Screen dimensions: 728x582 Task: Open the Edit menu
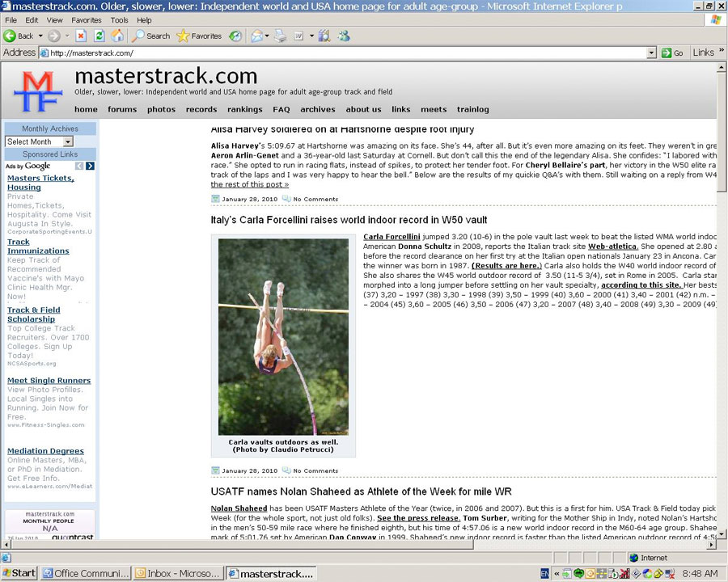[x=32, y=20]
